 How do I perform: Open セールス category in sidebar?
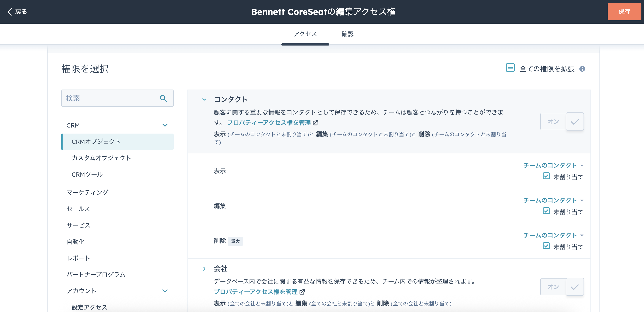[78, 209]
